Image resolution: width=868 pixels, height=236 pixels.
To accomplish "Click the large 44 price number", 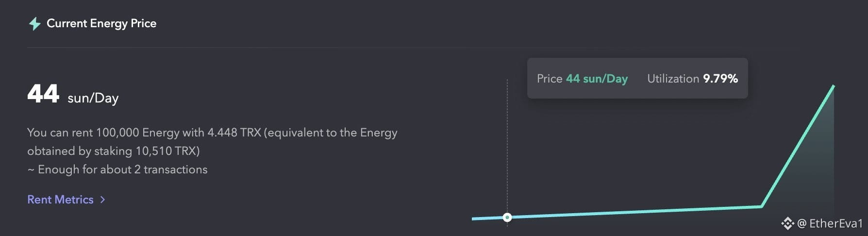I will point(43,93).
